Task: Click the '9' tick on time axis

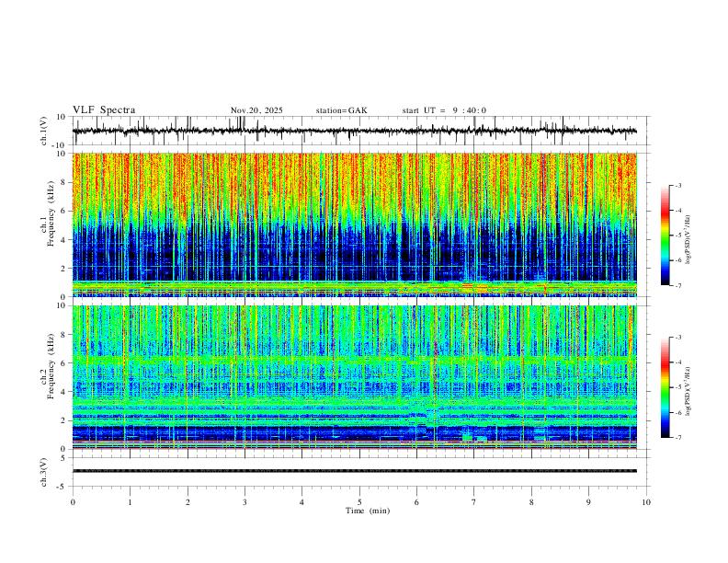Action: (588, 502)
